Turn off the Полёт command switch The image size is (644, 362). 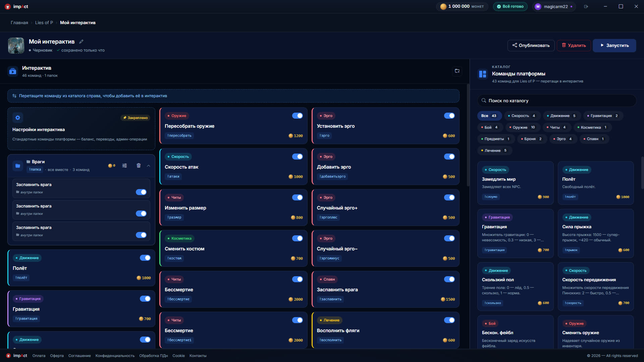click(x=145, y=258)
